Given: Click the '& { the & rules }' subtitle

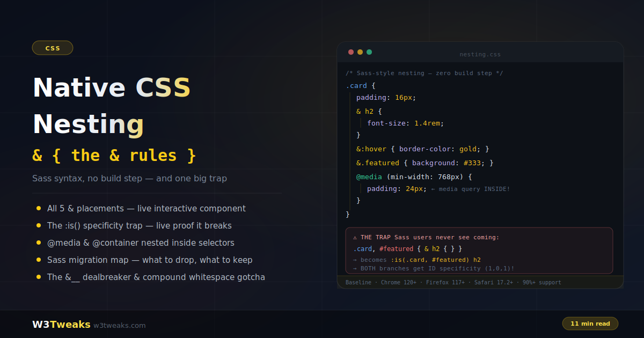Looking at the screenshot, I should (x=114, y=155).
